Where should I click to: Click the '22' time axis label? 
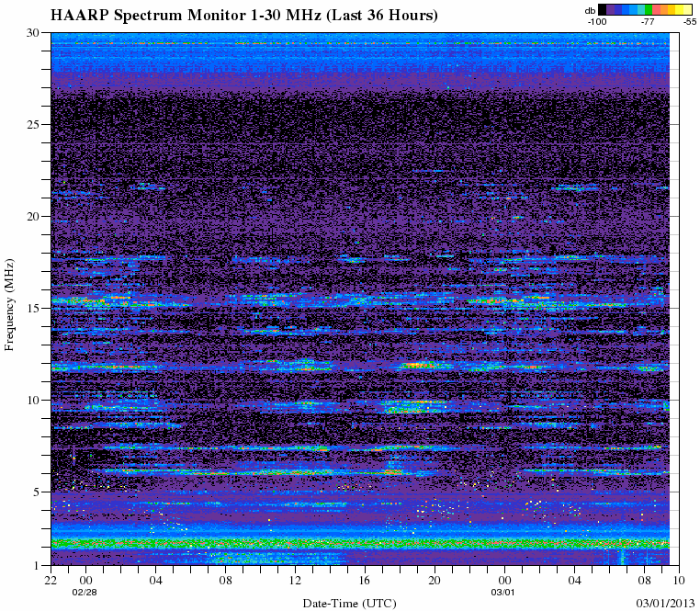(x=51, y=580)
